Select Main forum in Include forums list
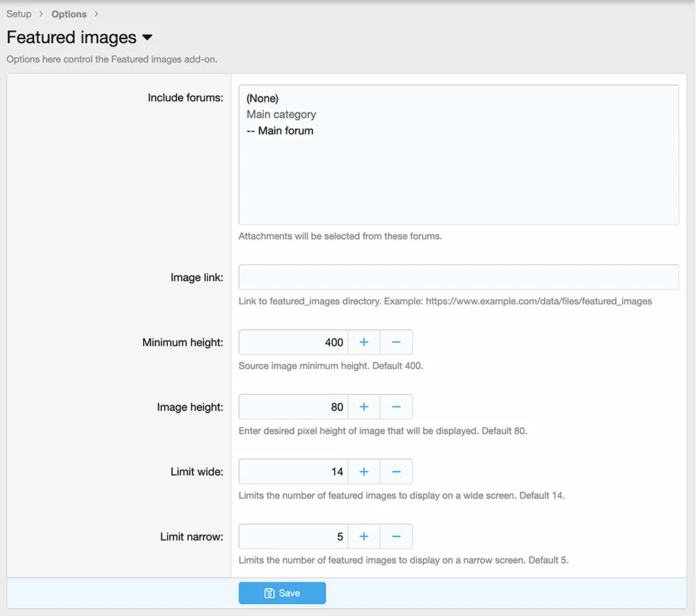This screenshot has width=696, height=616. [458, 131]
